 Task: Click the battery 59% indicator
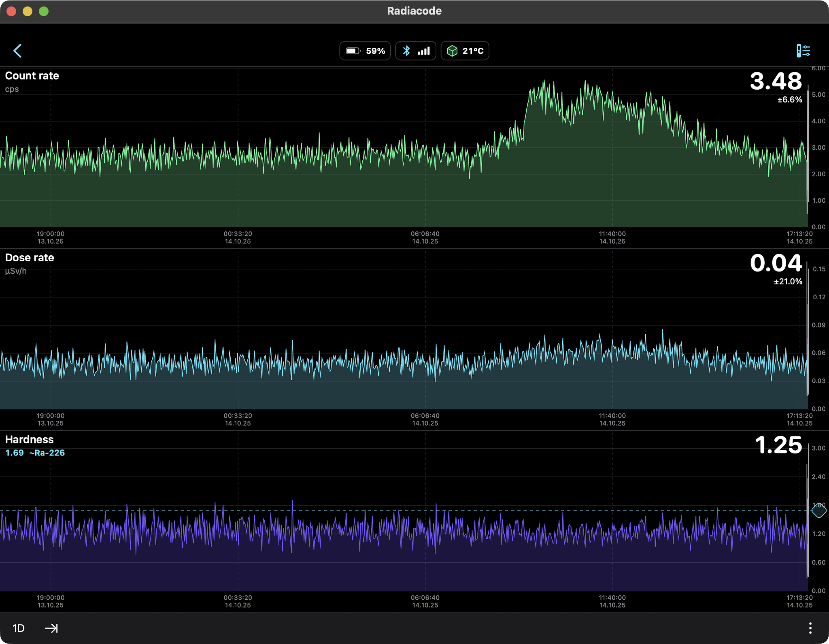click(x=365, y=51)
